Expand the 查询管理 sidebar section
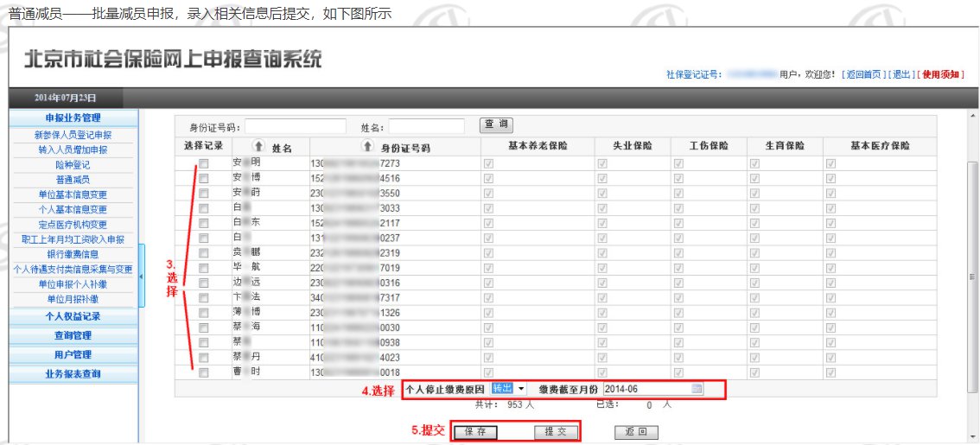Screen dimensions: 980x445 (x=73, y=335)
